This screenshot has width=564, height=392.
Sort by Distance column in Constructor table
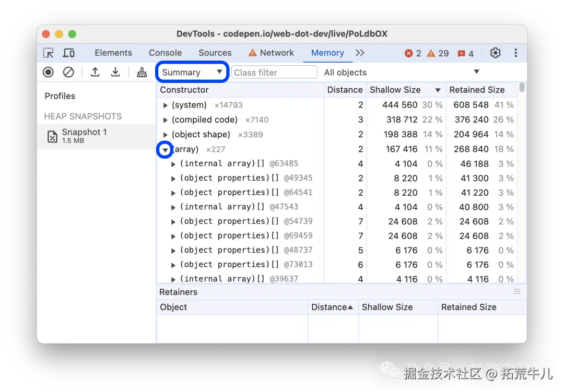345,90
